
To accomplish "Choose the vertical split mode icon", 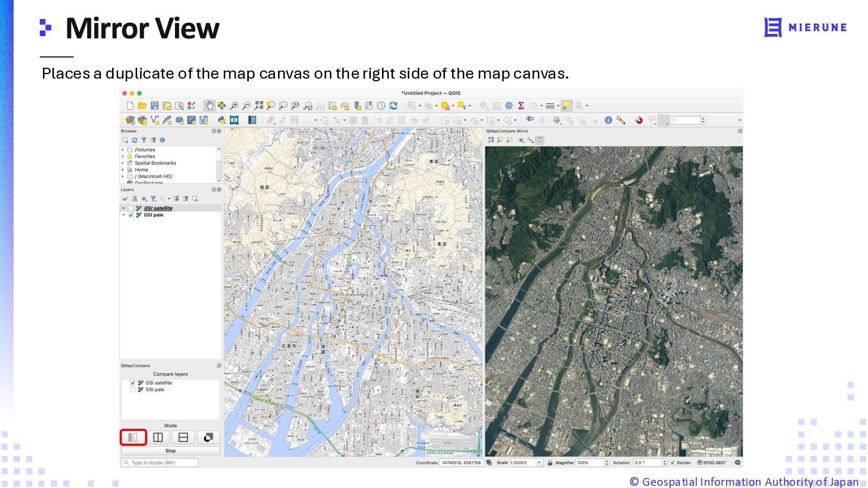I will click(158, 437).
